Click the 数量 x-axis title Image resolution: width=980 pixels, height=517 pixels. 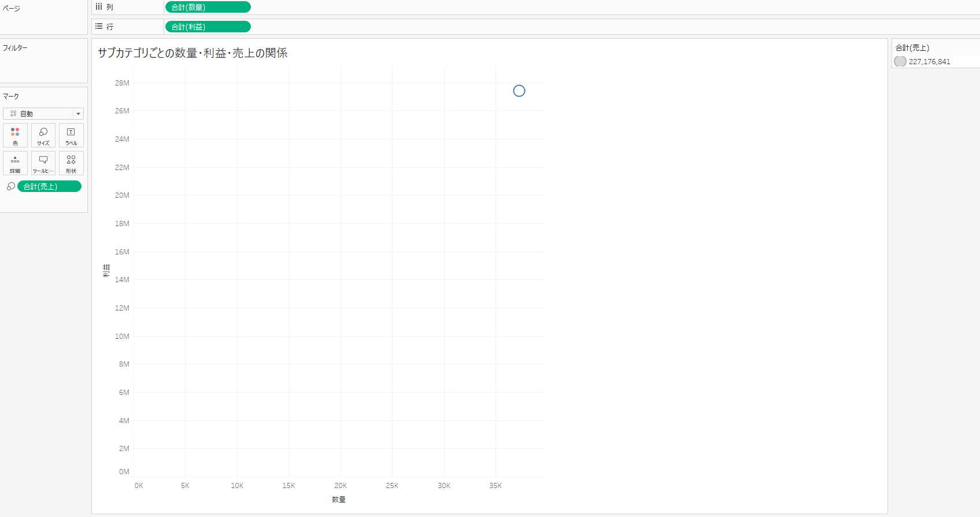tap(339, 499)
